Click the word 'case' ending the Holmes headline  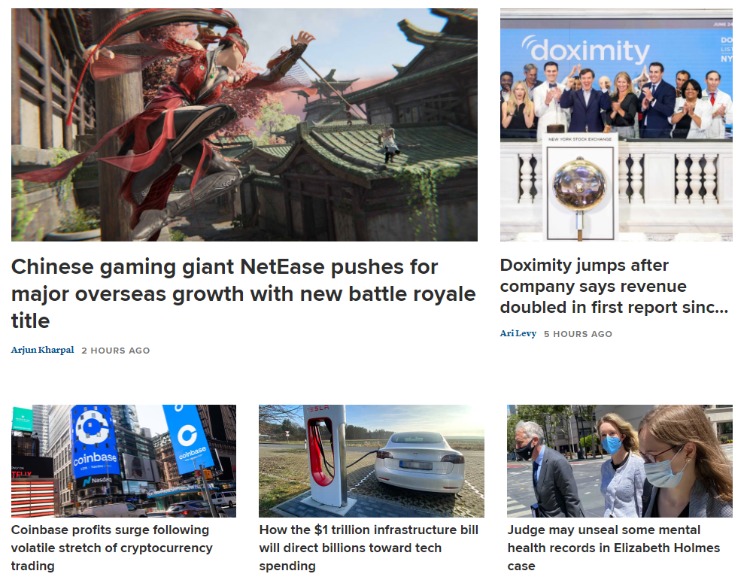[521, 566]
